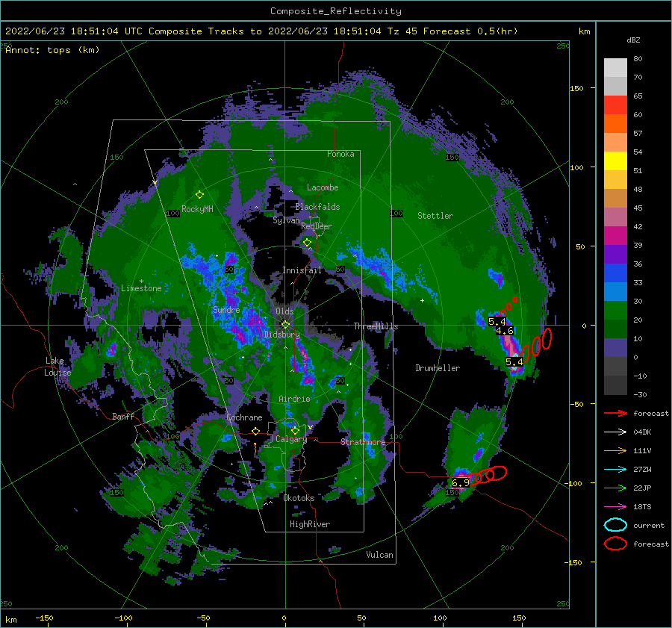Click the yellow 51–54 dBZ swatch

[615, 161]
